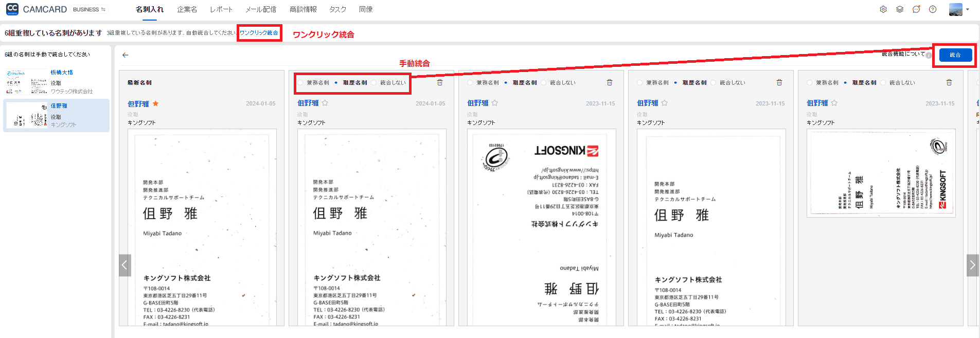Screen dimensions: 980x338
Task: Select 兼務名刺 on the upside-down KINGSOFT card
Action: point(470,83)
